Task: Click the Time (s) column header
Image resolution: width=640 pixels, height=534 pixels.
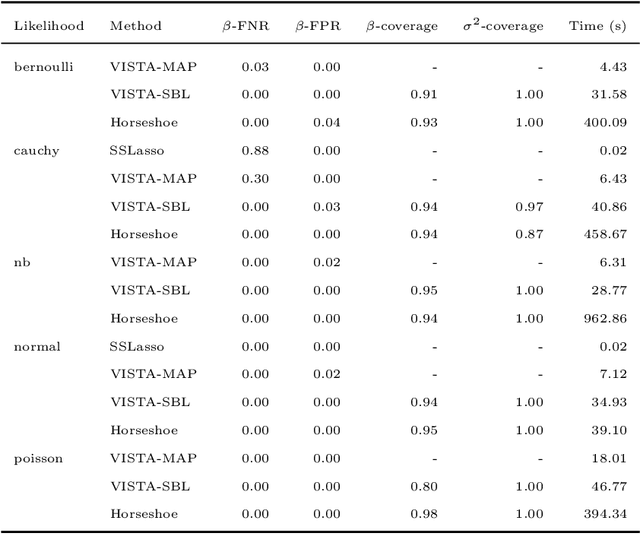Action: (x=598, y=25)
